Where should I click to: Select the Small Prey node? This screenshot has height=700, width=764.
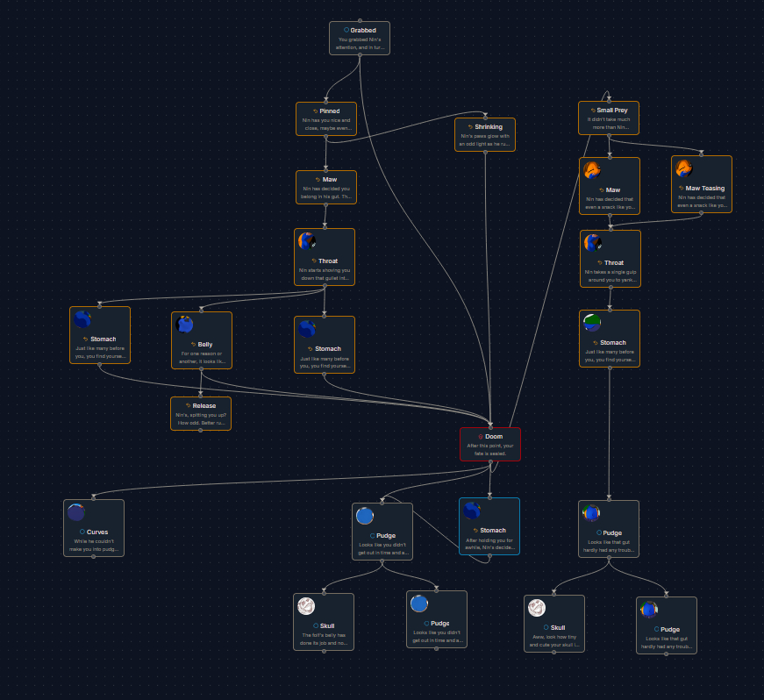pyautogui.click(x=609, y=118)
